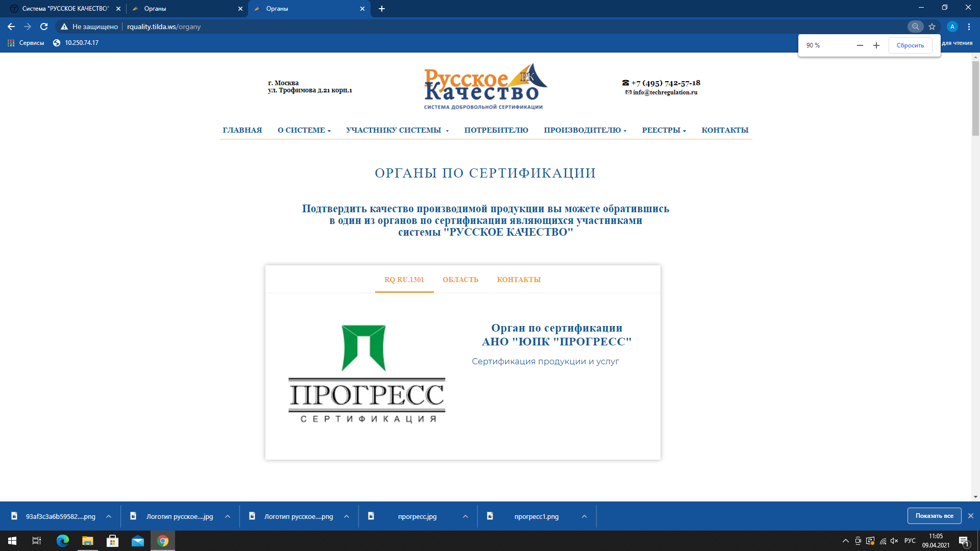Close the active Органы tab
Image resolution: width=980 pixels, height=551 pixels.
(x=362, y=9)
